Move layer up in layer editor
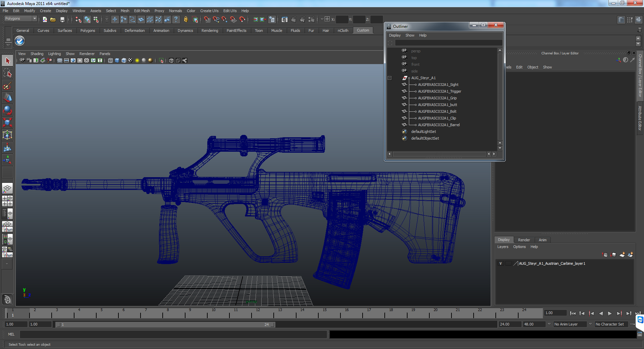 pos(605,255)
